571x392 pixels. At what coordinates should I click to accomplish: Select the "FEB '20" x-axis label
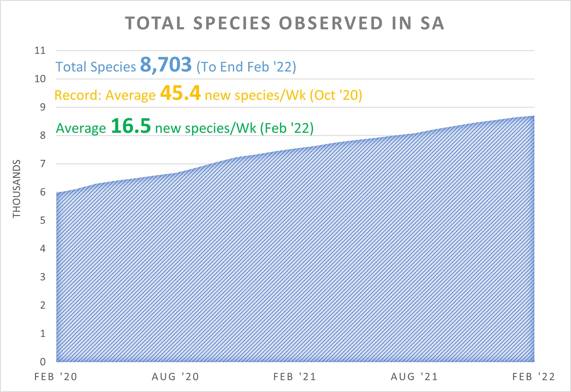(x=56, y=377)
